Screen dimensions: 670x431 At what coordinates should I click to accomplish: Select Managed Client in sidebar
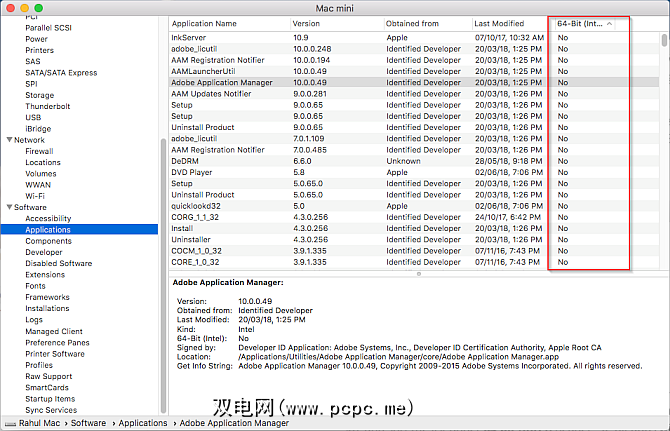tap(54, 331)
